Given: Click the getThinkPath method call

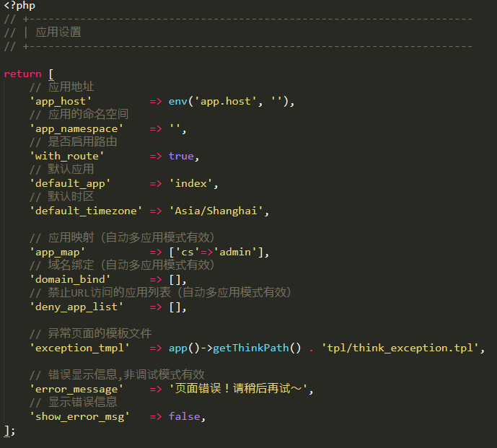Looking at the screenshot, I should [257, 348].
